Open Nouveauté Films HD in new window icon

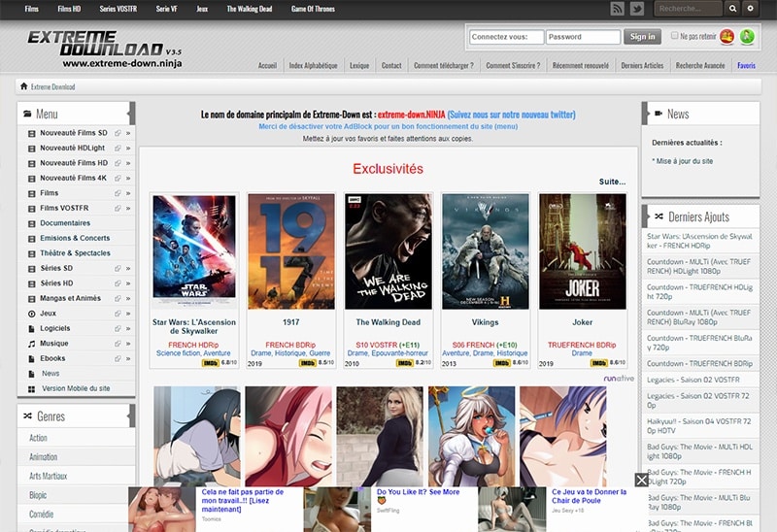(x=118, y=163)
